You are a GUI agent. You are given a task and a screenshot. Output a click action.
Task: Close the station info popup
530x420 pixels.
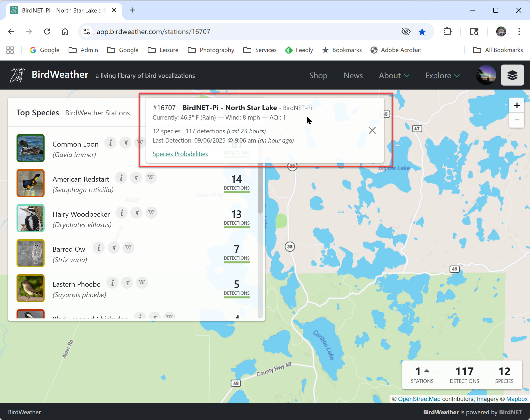(372, 130)
